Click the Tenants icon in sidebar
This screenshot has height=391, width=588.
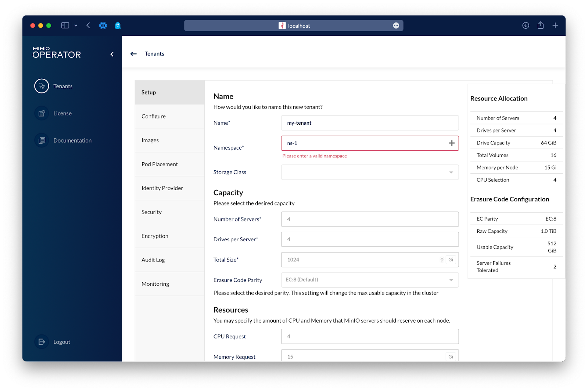42,86
